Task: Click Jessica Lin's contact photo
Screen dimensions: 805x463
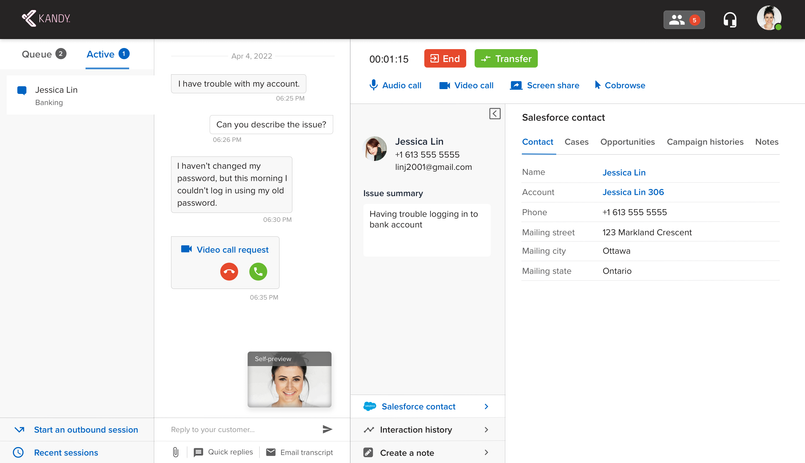Action: 375,149
